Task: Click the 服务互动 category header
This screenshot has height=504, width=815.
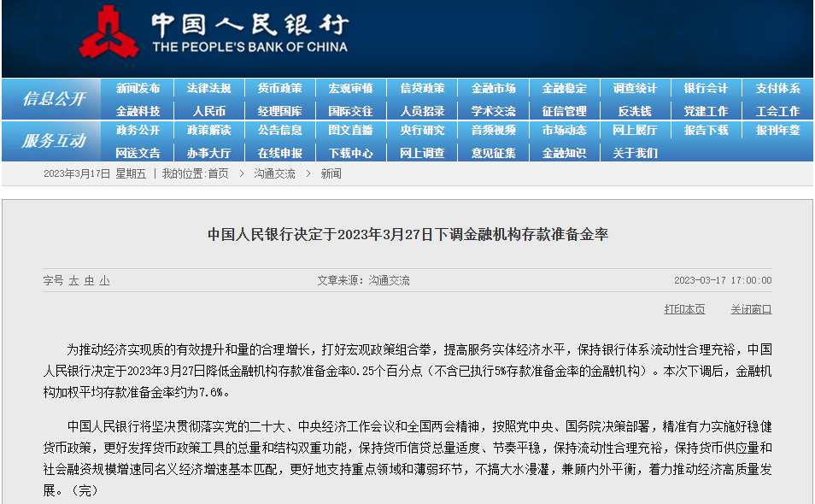Action: (54, 141)
